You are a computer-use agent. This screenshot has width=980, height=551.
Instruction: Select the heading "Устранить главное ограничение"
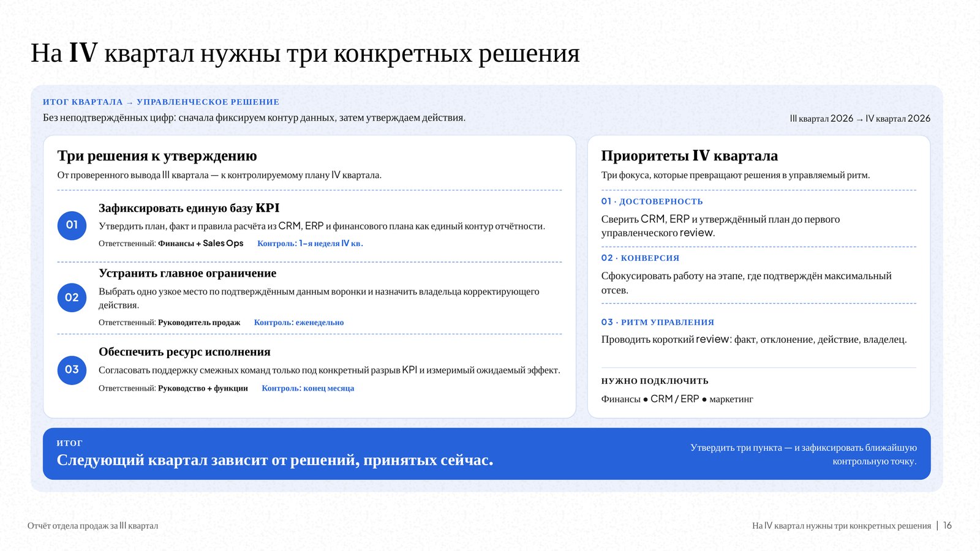click(x=187, y=273)
